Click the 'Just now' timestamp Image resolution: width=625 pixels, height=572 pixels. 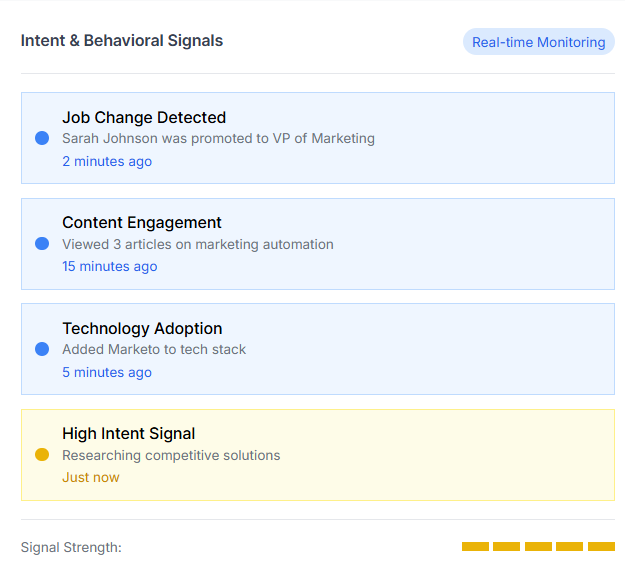pyautogui.click(x=90, y=477)
